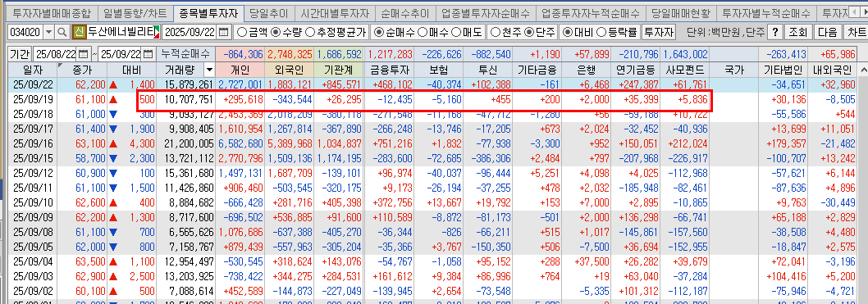The image size is (868, 304).
Task: Click the 투신 column header
Action: tap(488, 70)
